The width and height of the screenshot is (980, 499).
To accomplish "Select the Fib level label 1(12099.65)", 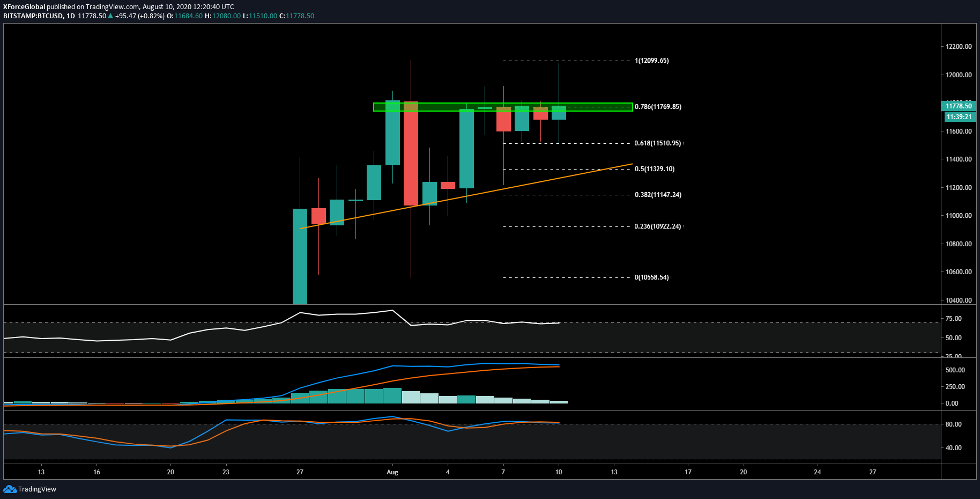I will 651,61.
